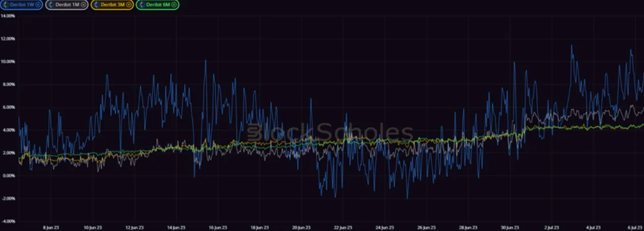Click the 22 Jun 23 date label
Screen dimensions: 644x231
click(x=343, y=228)
